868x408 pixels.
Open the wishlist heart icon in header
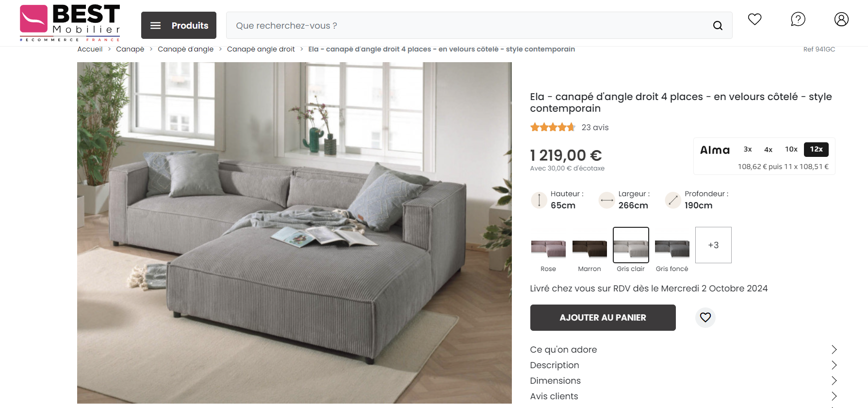tap(754, 19)
